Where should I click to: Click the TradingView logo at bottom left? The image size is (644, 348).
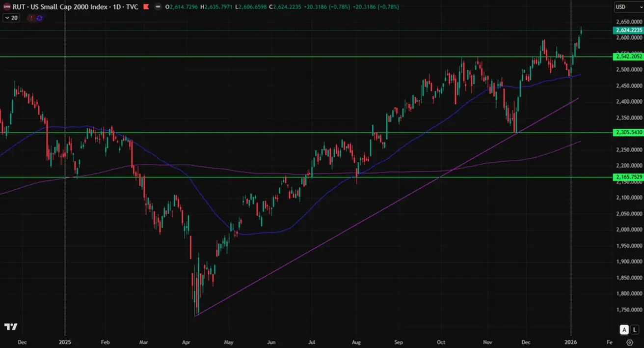[x=11, y=327]
